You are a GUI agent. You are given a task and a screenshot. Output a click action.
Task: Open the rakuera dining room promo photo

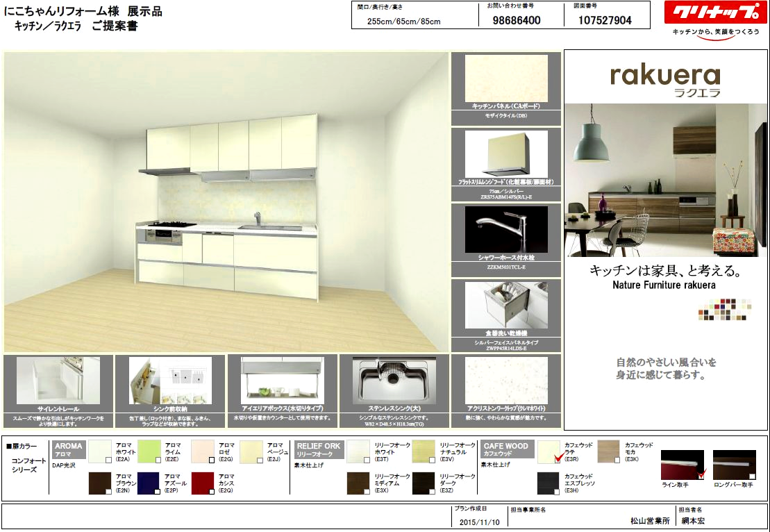pos(665,181)
